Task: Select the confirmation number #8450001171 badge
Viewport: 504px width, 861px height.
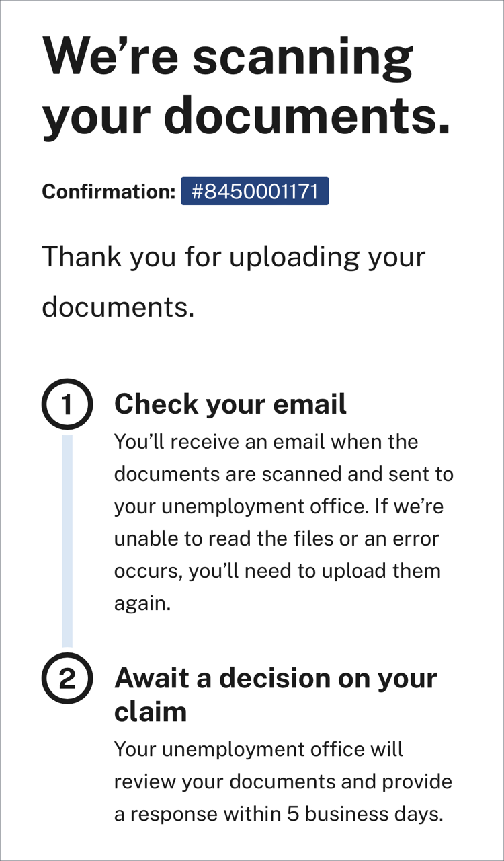Action: pos(255,191)
